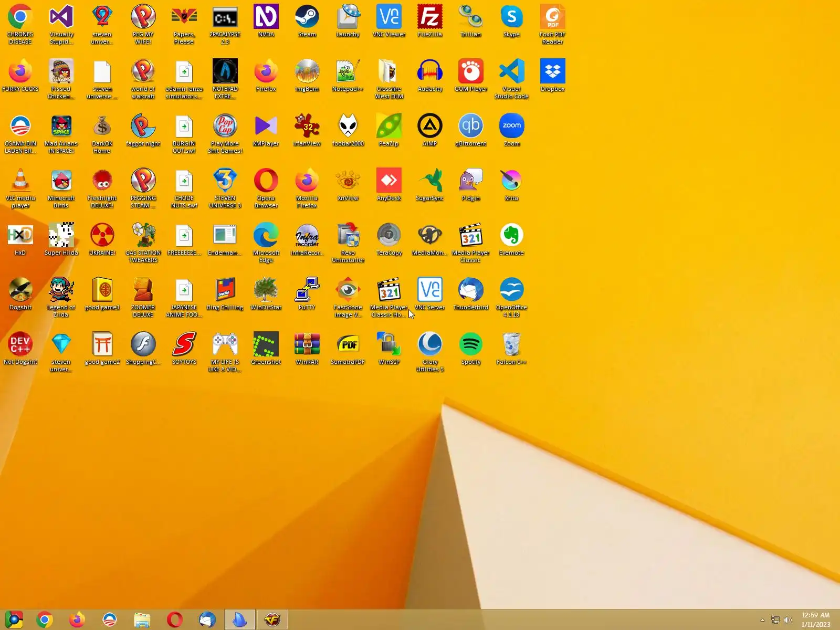
Task: Select the InfraRecorder desktop shortcut
Action: [x=307, y=240]
